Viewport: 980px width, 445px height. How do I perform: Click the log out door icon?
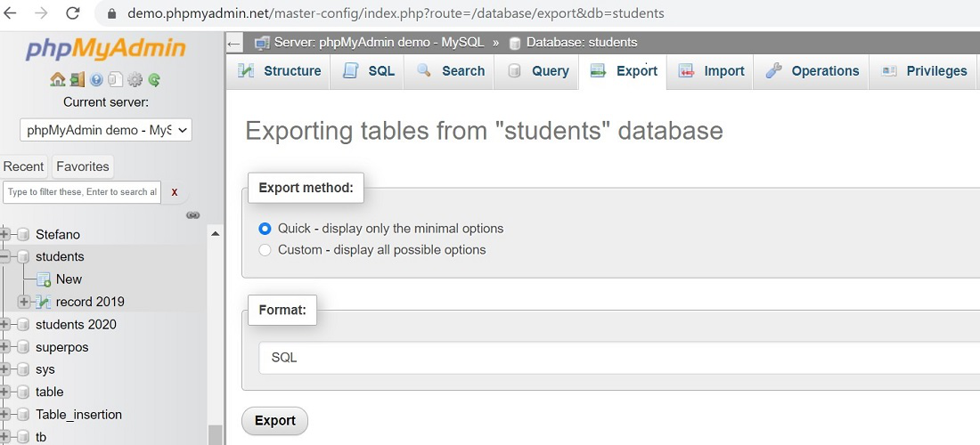tap(78, 79)
